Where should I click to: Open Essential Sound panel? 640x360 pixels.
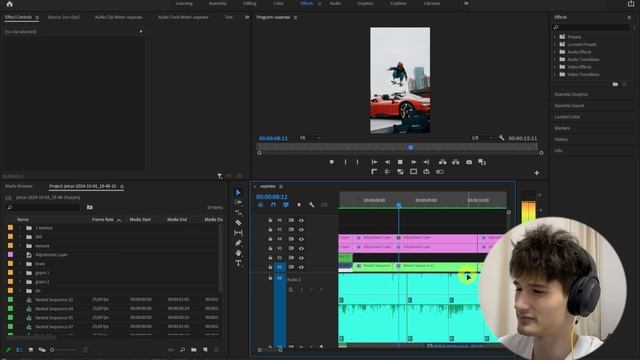[569, 106]
